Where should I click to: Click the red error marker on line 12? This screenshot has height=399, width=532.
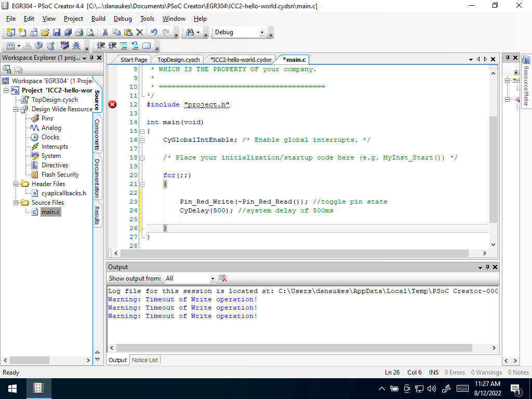112,104
